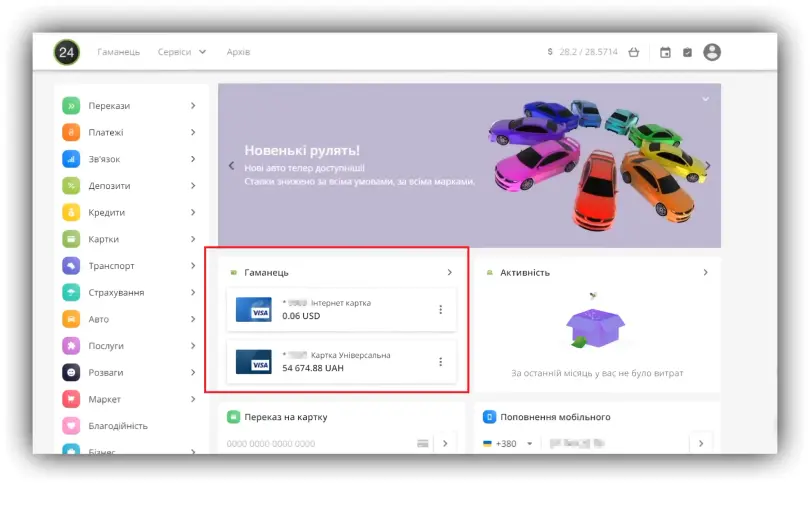
Task: Expand the Сервіси dropdown menu
Action: [182, 52]
